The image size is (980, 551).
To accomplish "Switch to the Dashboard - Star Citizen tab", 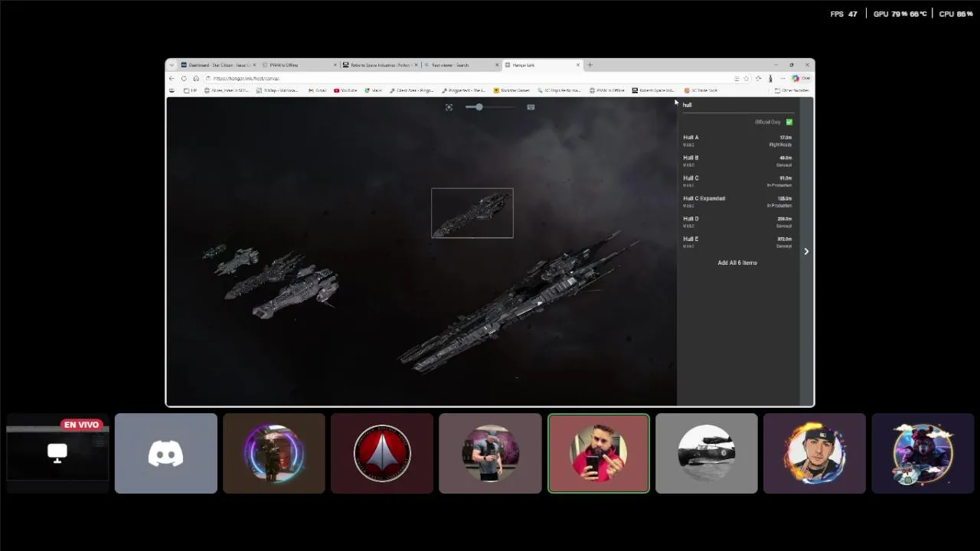I will point(218,65).
